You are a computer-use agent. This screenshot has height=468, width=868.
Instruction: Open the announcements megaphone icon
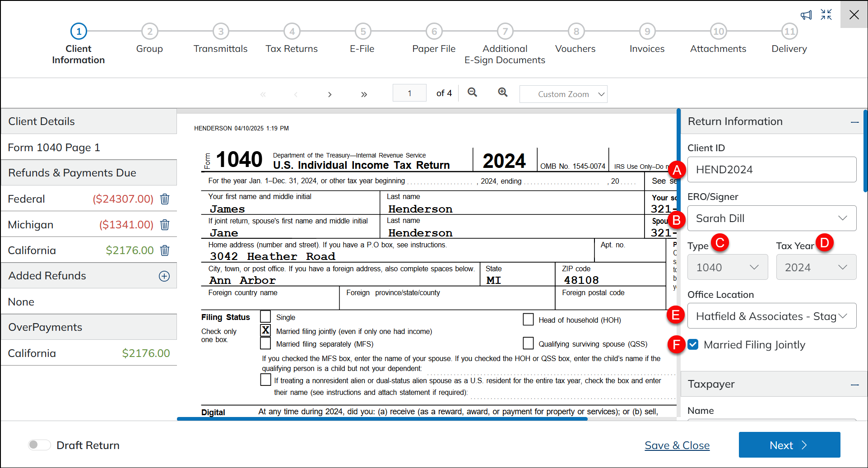806,15
